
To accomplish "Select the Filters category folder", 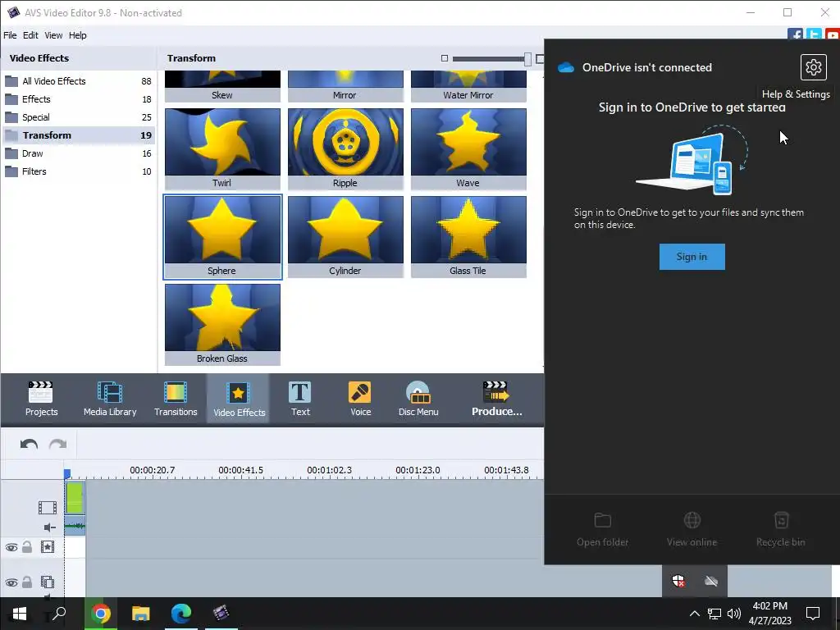I will 78,171.
